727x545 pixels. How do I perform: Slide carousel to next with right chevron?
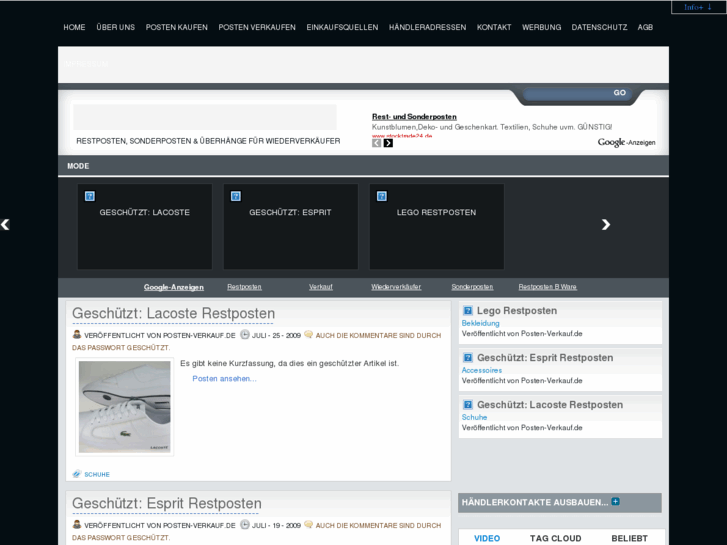point(606,224)
